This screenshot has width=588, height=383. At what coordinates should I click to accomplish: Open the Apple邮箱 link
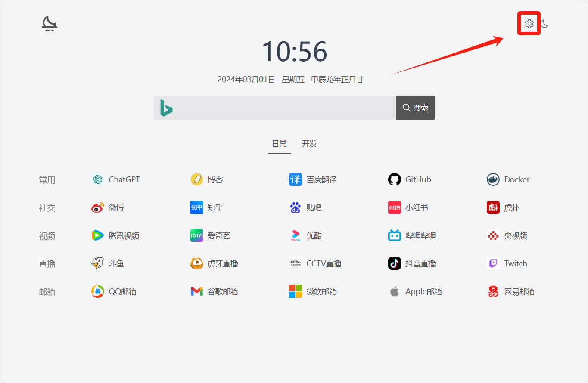tap(423, 291)
